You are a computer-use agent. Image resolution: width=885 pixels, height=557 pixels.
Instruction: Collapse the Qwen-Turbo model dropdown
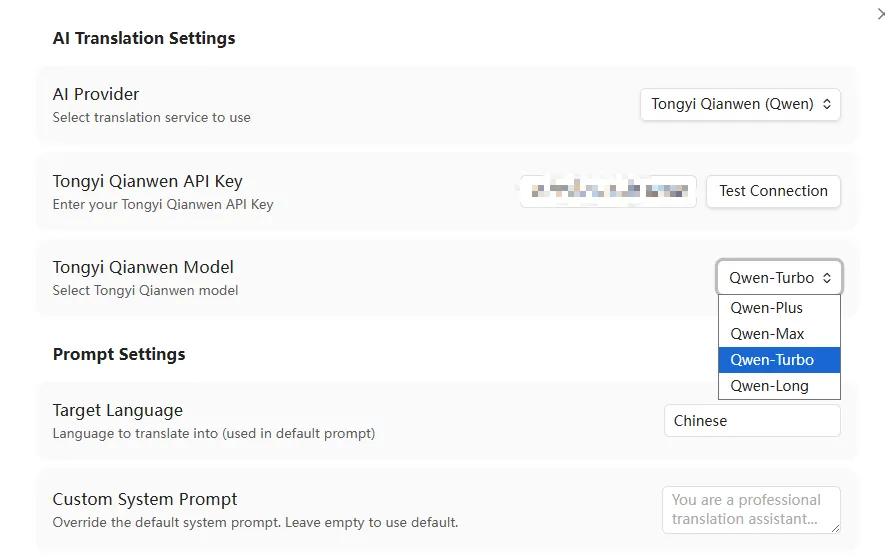[780, 278]
